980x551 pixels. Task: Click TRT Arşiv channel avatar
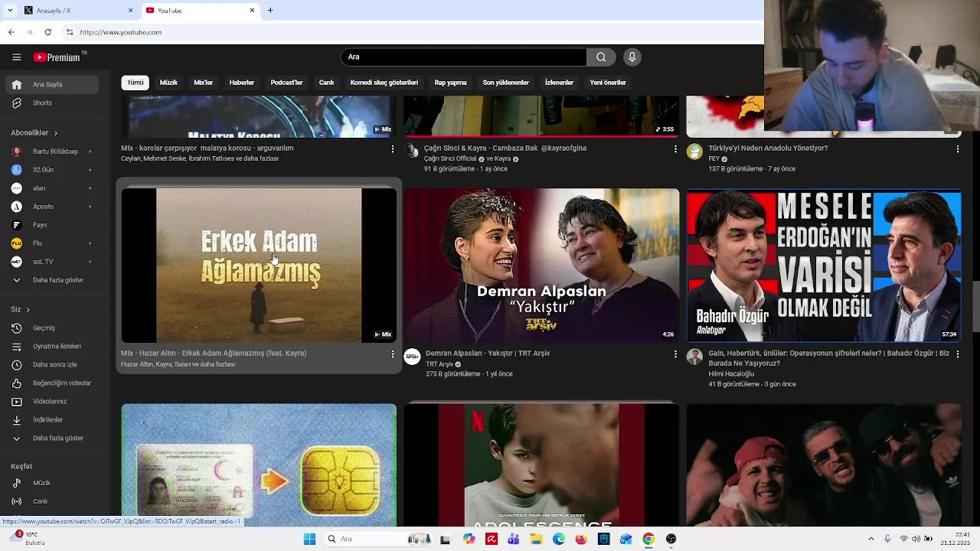point(412,357)
